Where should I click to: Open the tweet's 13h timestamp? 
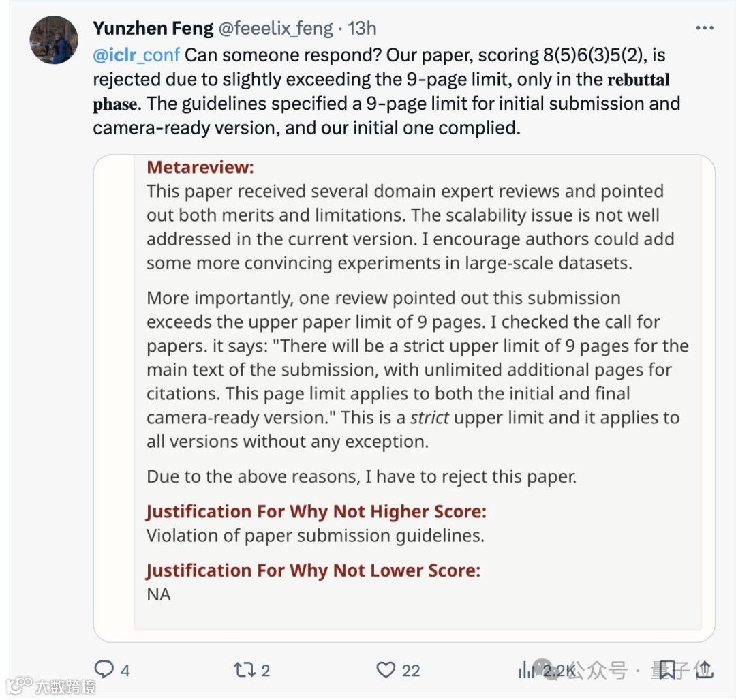362,28
